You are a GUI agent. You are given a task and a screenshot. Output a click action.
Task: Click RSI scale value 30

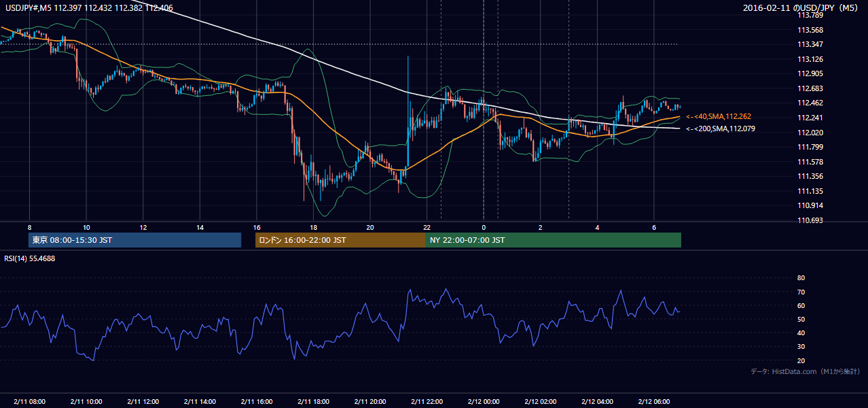click(801, 347)
